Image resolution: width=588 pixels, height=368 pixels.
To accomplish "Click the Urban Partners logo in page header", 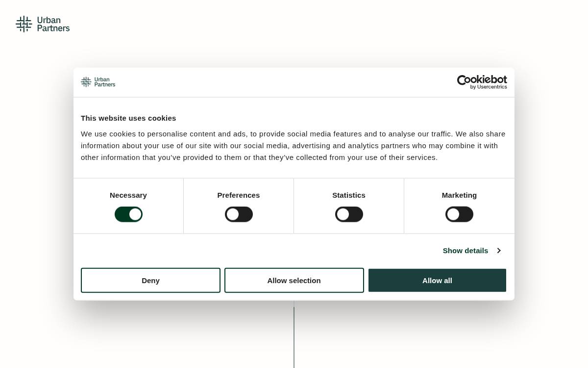I will [43, 24].
